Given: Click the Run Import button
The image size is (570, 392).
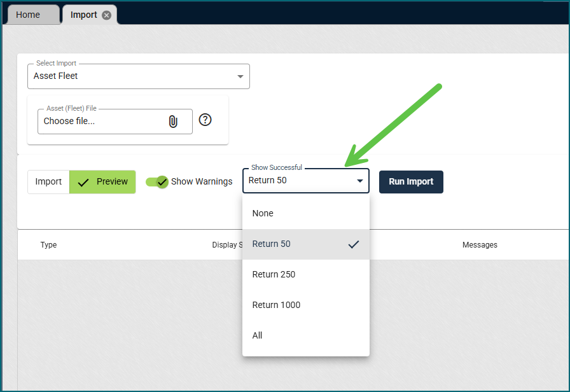Looking at the screenshot, I should tap(411, 181).
